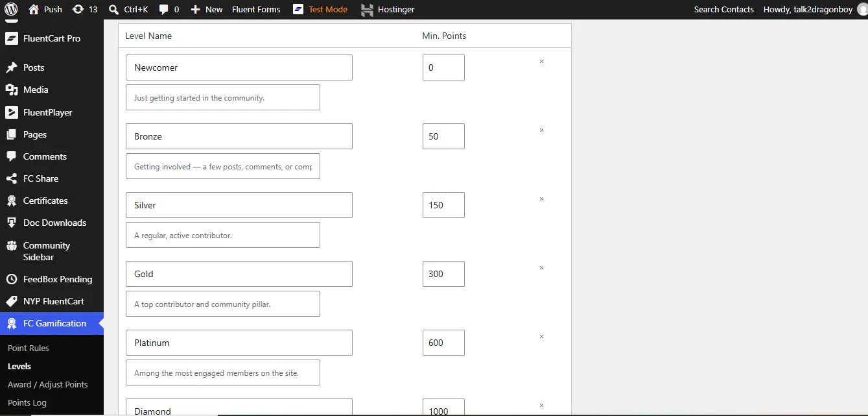Open the comments bubble in admin bar
The height and width of the screenshot is (416, 868).
(x=163, y=9)
